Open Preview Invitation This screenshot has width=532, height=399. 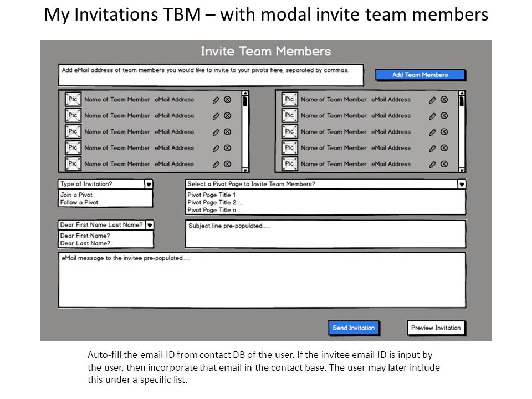point(436,328)
